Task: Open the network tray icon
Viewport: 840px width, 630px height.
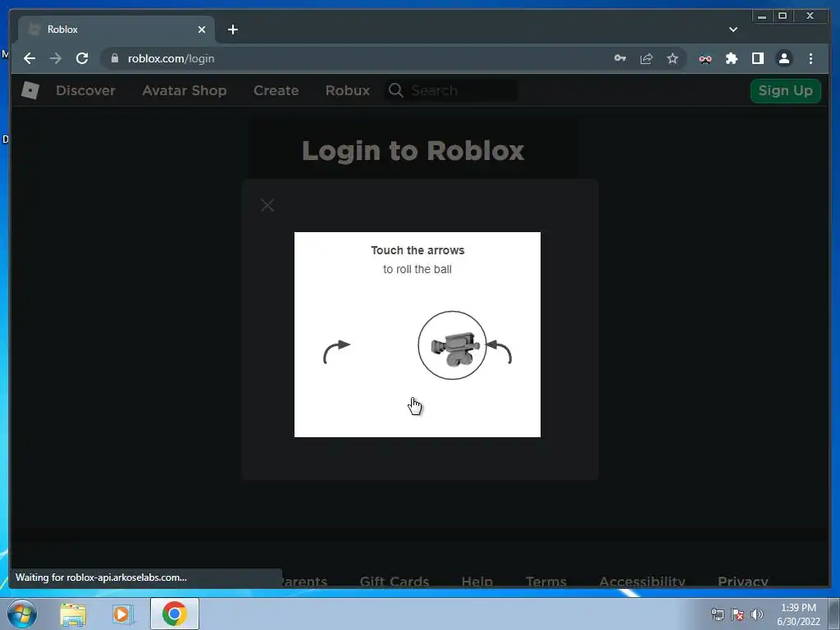Action: pos(717,614)
